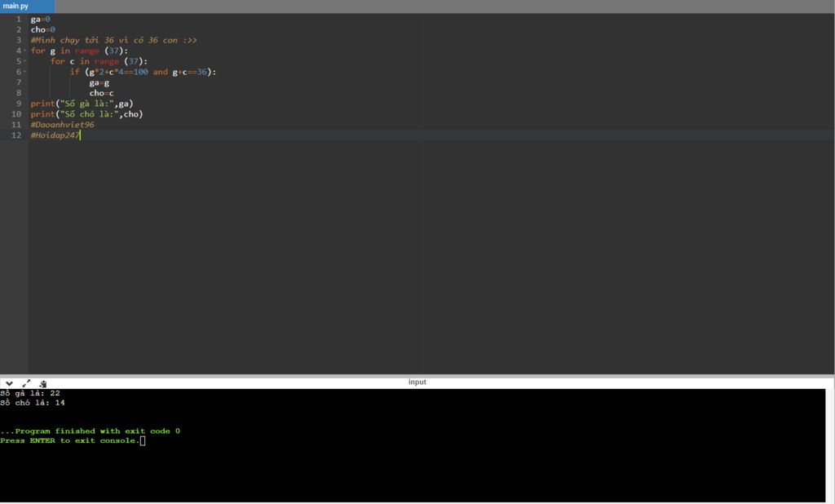
Task: Expand the console to full screen
Action: [x=26, y=383]
